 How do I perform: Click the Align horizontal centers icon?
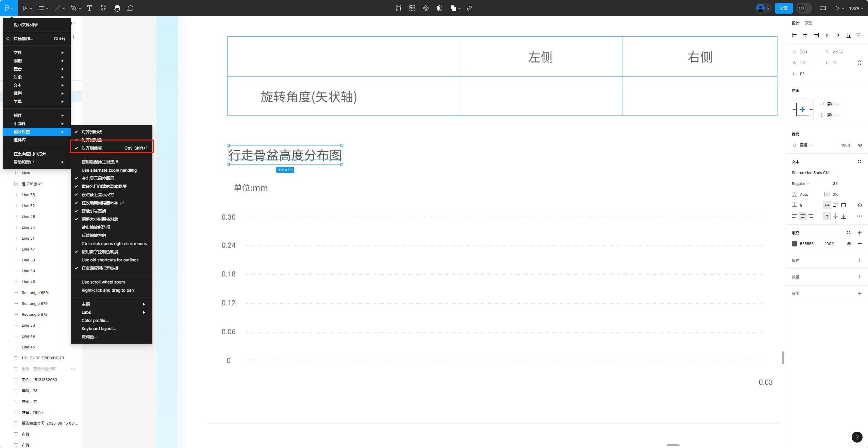tap(805, 35)
